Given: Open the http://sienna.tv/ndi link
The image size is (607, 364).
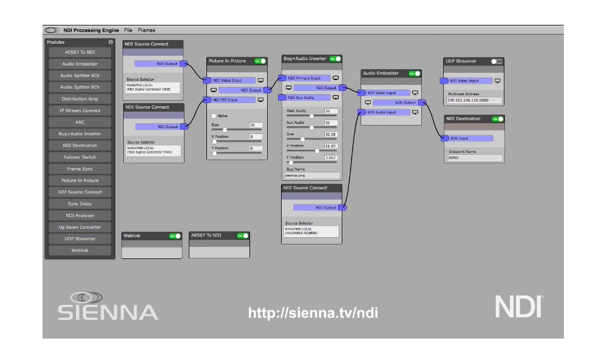Looking at the screenshot, I should click(313, 313).
